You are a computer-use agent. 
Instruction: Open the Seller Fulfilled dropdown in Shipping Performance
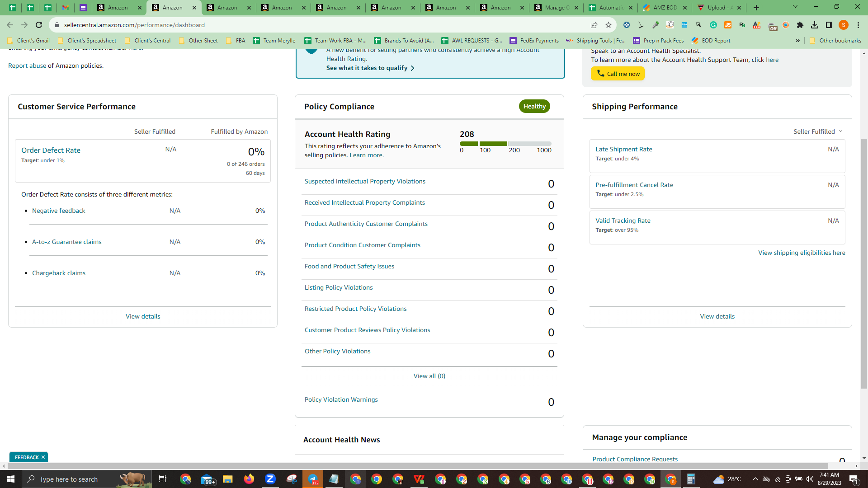tap(818, 131)
